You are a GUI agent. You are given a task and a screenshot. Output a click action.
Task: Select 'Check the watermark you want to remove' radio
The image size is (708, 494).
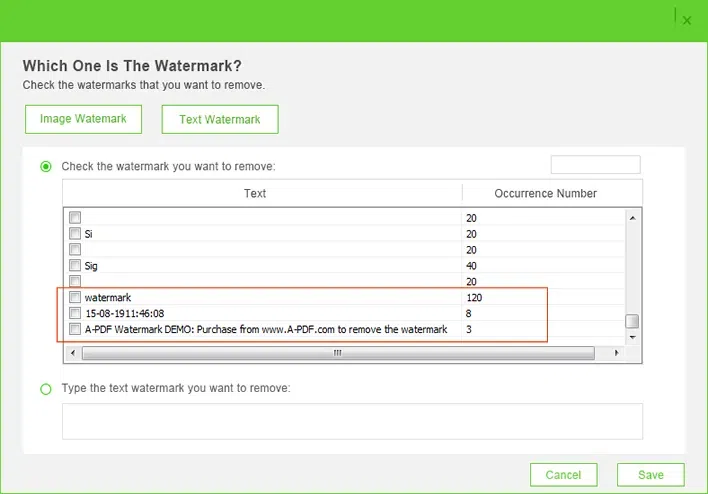coord(46,166)
